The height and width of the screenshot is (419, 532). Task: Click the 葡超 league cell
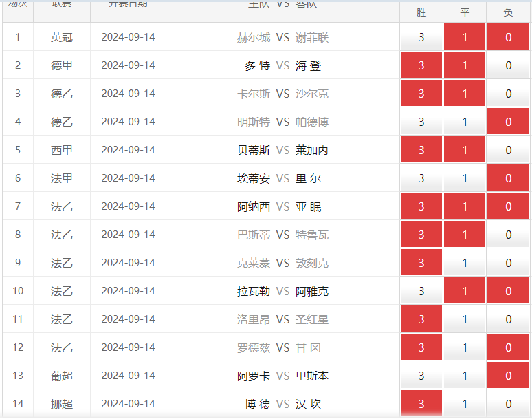(x=62, y=376)
